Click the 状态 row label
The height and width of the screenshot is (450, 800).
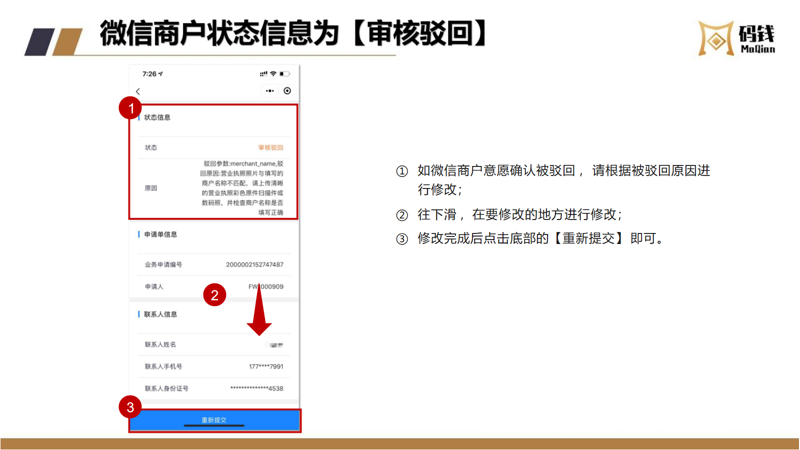[x=151, y=147]
